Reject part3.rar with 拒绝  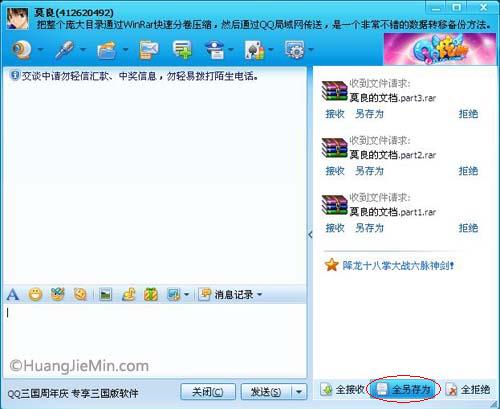468,114
